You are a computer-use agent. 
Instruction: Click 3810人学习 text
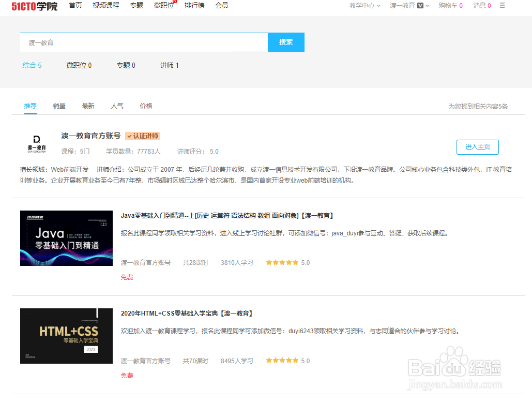pos(237,262)
